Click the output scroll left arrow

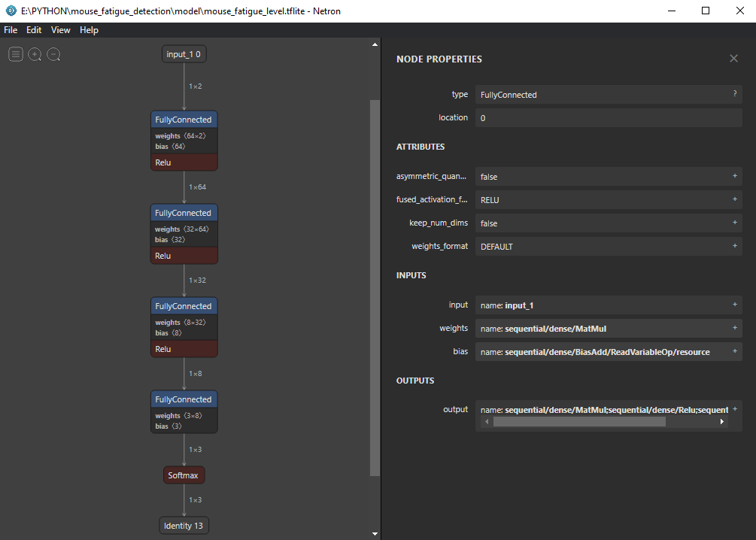pyautogui.click(x=487, y=422)
